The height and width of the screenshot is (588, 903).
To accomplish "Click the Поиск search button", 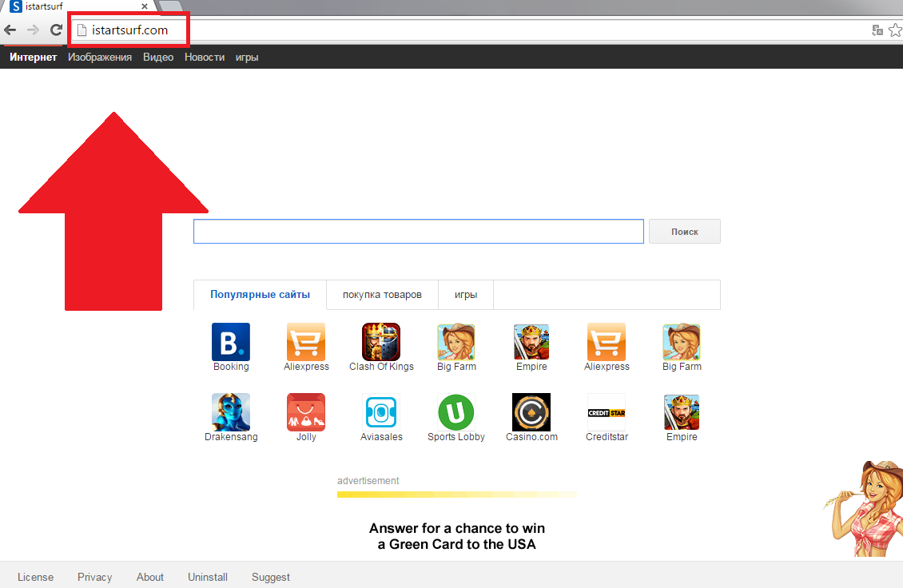I will [x=685, y=232].
